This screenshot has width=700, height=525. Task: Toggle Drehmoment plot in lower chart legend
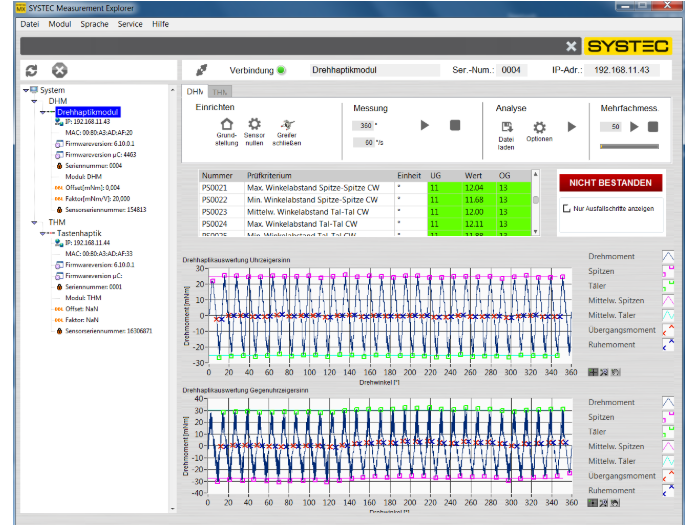(668, 402)
